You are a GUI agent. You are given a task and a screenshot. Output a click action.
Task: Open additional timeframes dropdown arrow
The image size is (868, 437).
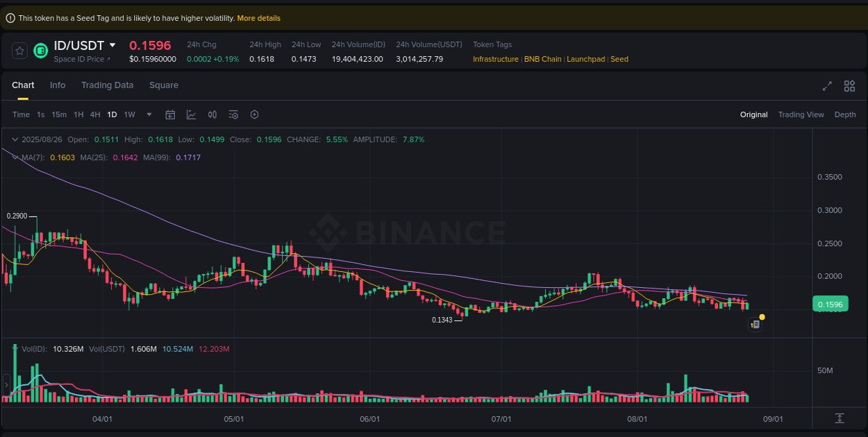[148, 114]
